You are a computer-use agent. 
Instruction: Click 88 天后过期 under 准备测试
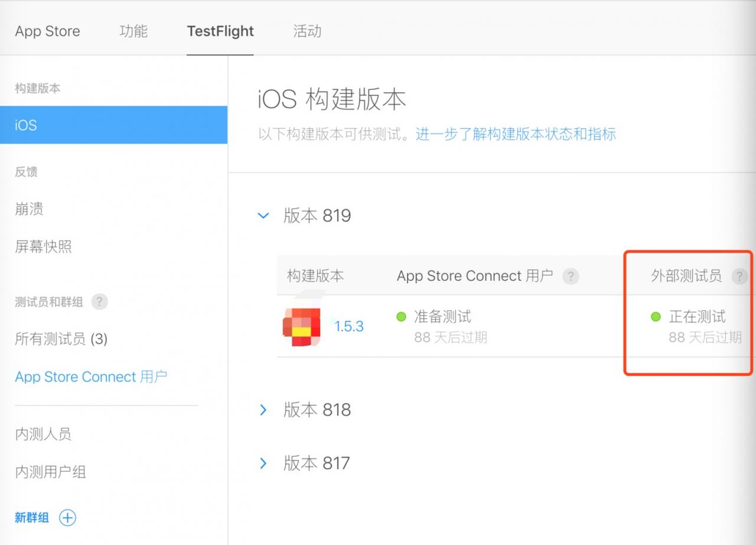(451, 338)
